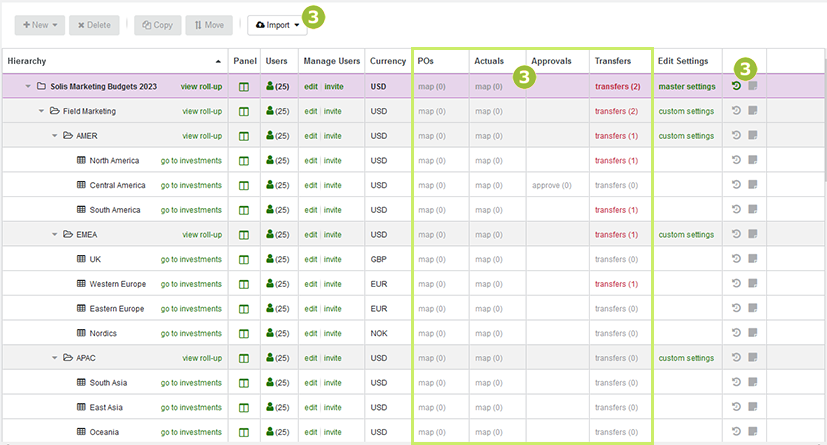Open notes icon for Solis Marketing Budgets

point(753,85)
